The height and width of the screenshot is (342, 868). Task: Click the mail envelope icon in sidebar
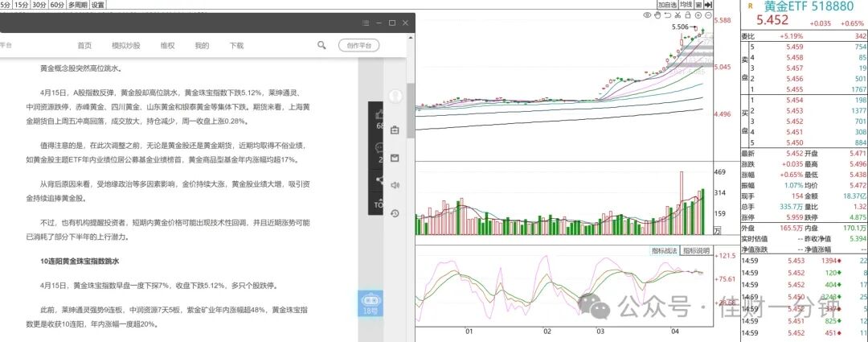point(395,159)
